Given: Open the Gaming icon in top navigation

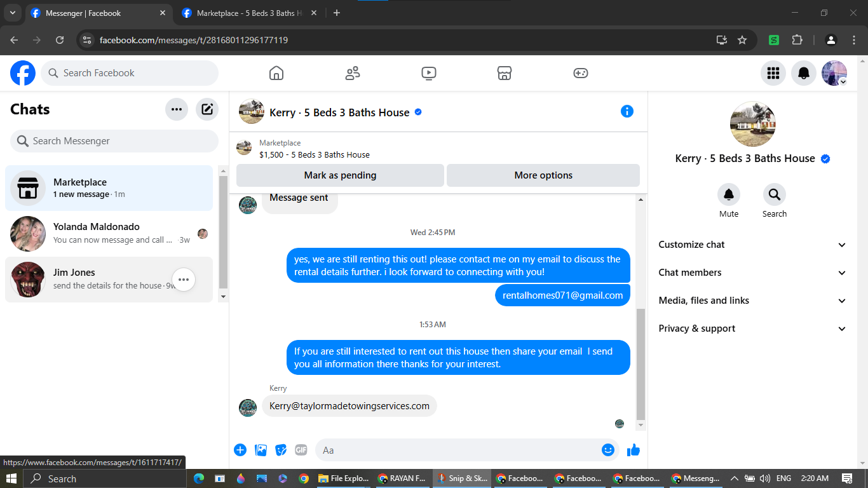Looking at the screenshot, I should (581, 73).
